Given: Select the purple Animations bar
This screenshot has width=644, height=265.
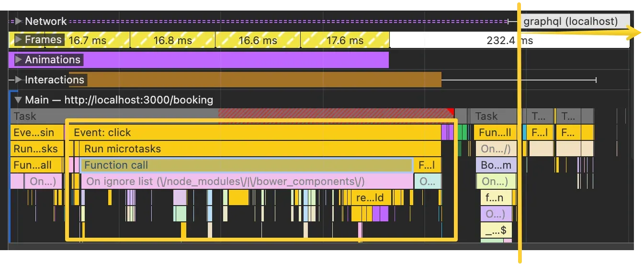Looking at the screenshot, I should click(239, 60).
